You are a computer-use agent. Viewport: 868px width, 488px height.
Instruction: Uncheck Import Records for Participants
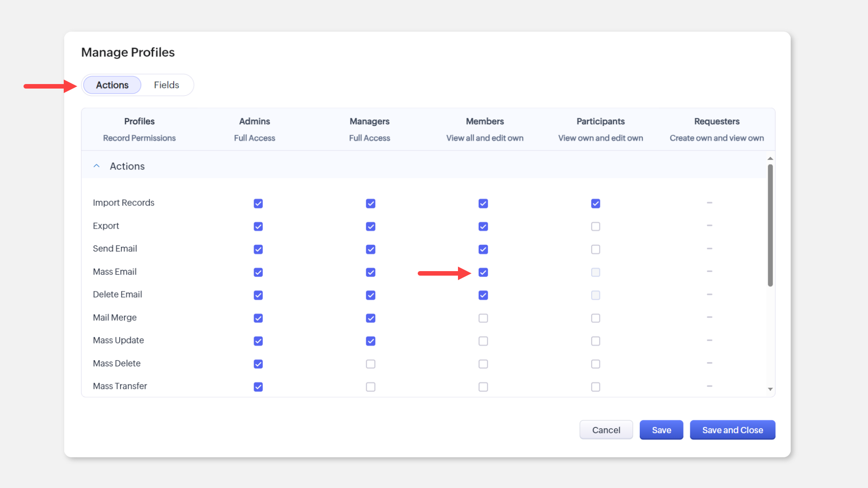595,203
